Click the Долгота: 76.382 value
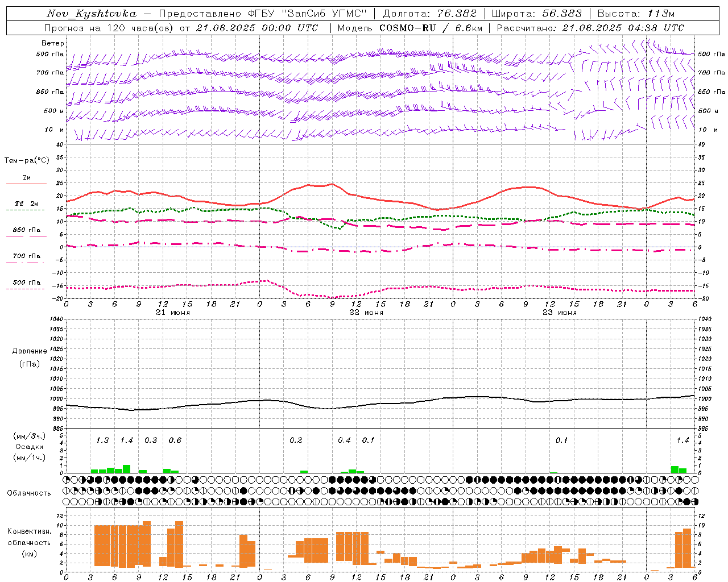Image resolution: width=728 pixels, height=582 pixels. tap(430, 14)
